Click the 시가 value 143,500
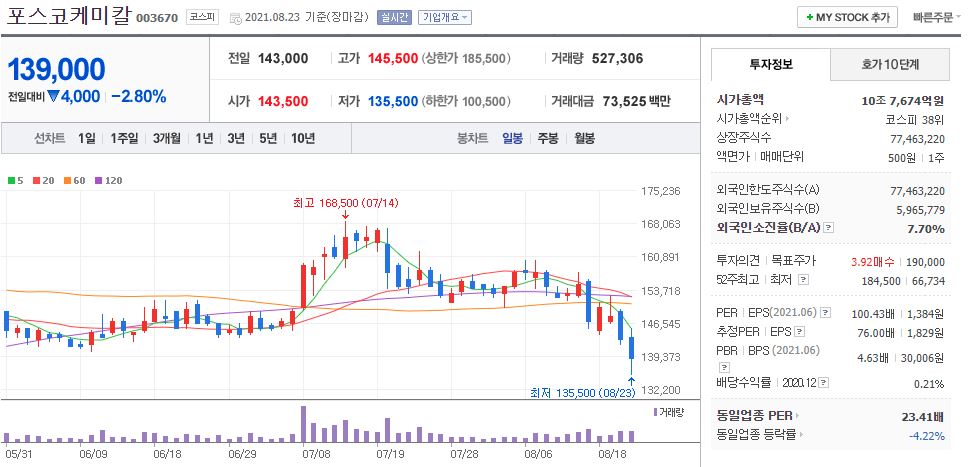 283,101
